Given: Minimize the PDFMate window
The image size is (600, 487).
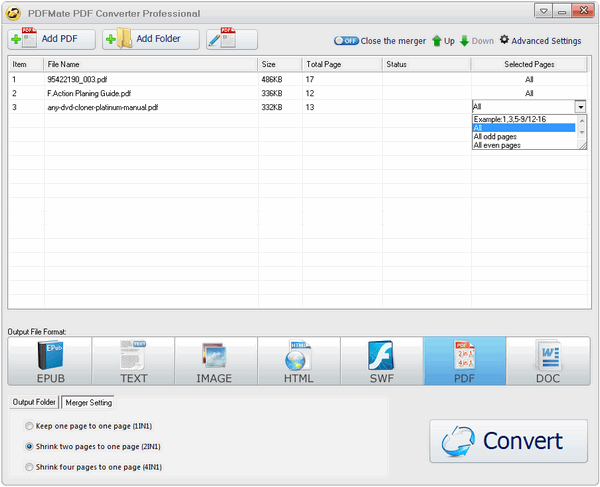Looking at the screenshot, I should click(x=562, y=11).
